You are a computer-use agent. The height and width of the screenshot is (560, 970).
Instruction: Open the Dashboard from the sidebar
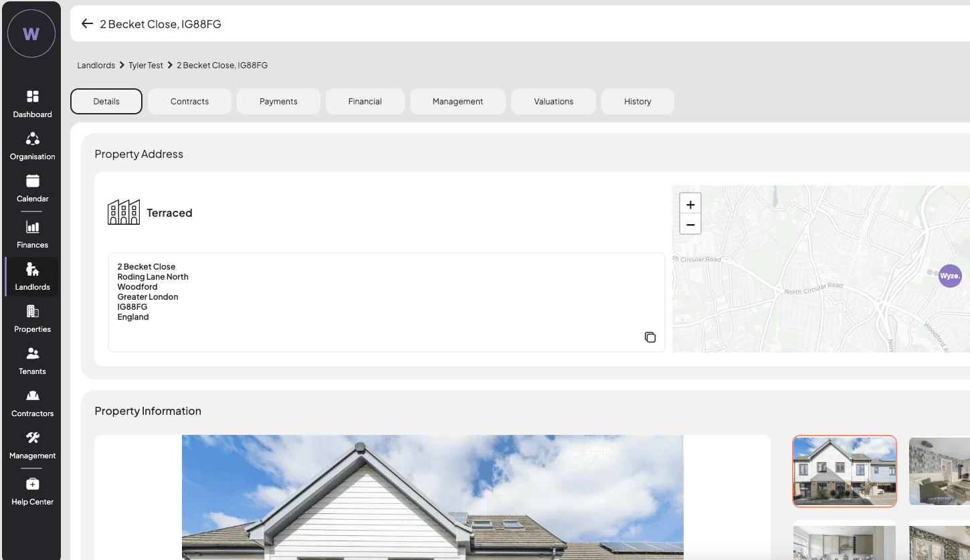tap(32, 104)
